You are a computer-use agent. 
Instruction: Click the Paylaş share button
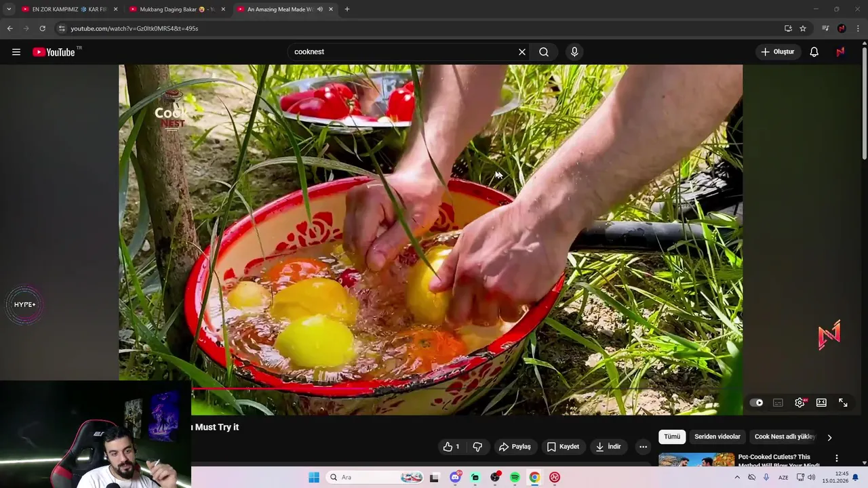click(515, 447)
